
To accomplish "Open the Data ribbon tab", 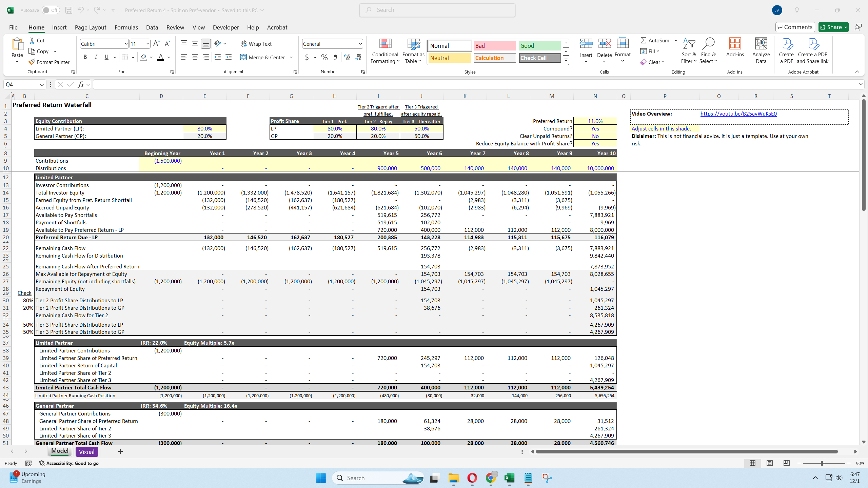I will (x=152, y=27).
